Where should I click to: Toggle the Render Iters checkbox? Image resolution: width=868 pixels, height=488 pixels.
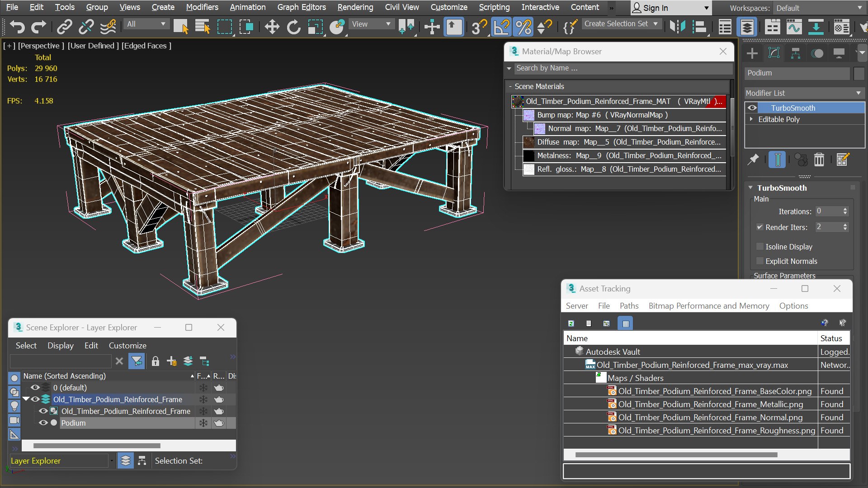pos(760,227)
